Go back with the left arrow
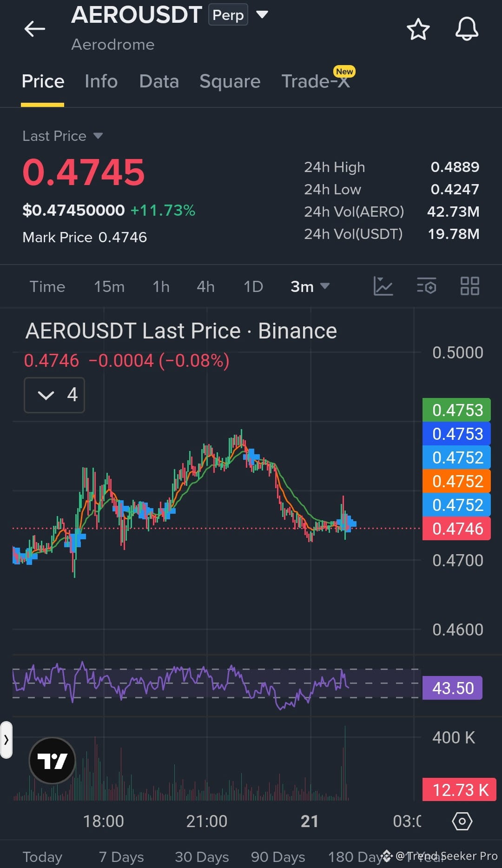Screen dimensions: 502x868 (x=35, y=29)
